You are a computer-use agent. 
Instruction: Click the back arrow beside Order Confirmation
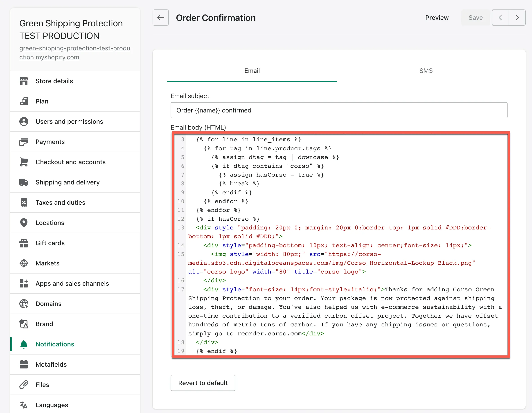pos(160,18)
